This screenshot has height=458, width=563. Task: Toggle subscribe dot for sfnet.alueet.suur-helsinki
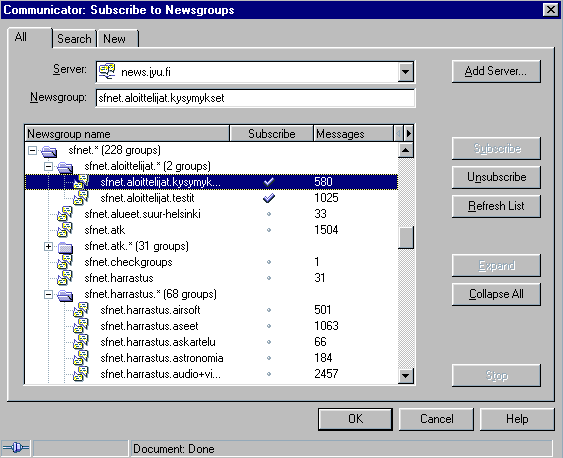click(x=269, y=214)
